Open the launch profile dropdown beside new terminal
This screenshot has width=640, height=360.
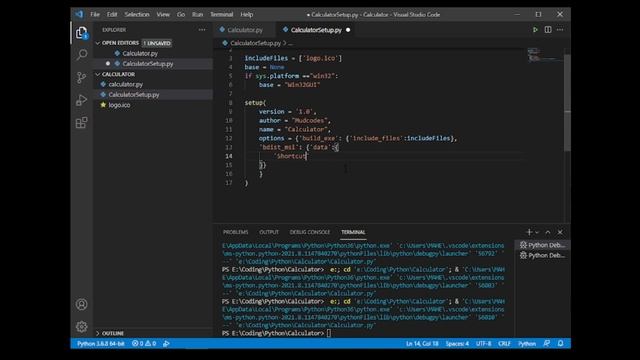coord(537,232)
